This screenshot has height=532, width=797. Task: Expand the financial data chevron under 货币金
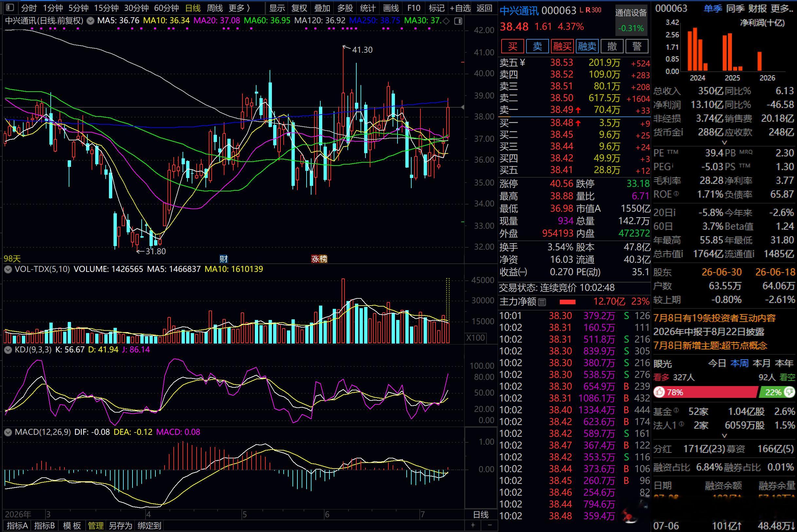[x=724, y=143]
